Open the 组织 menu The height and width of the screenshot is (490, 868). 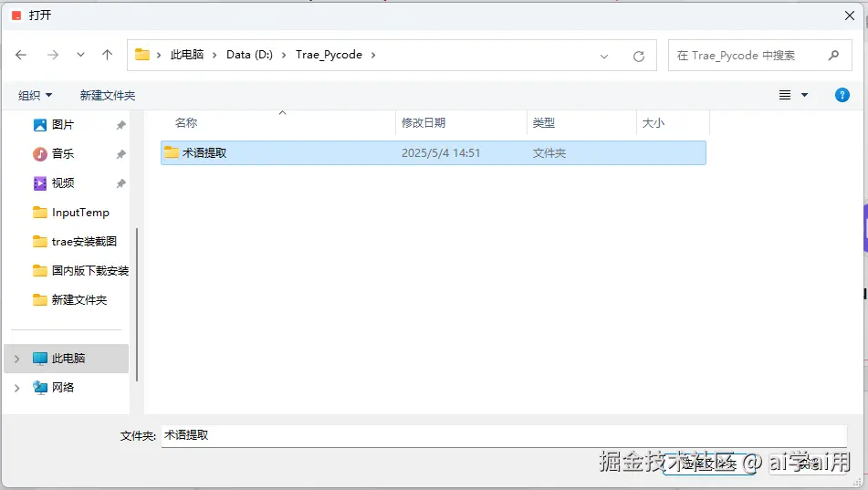coord(35,95)
